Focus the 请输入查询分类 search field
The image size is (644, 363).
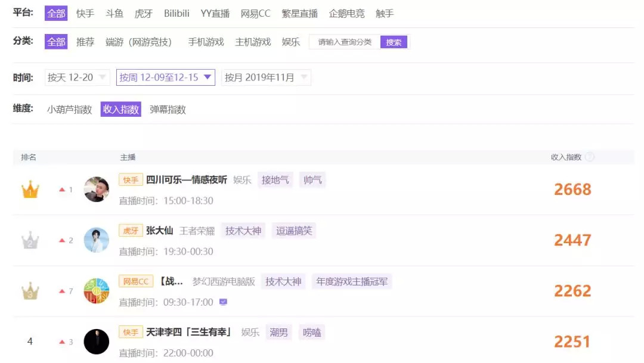[345, 42]
